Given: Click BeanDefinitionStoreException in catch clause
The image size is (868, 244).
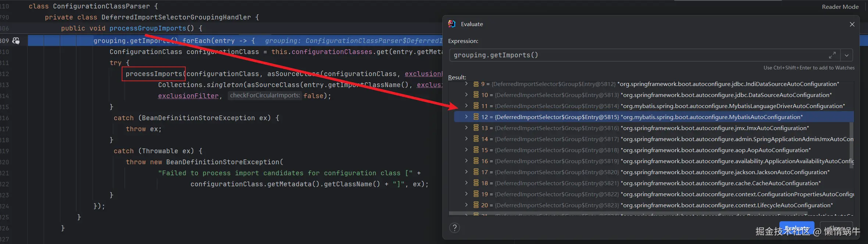Looking at the screenshot, I should [x=199, y=118].
